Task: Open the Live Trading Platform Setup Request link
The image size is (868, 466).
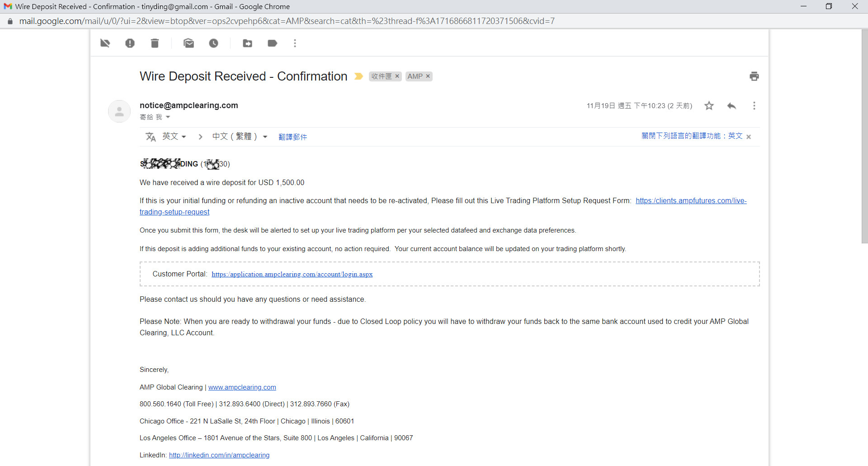Action: (x=691, y=200)
